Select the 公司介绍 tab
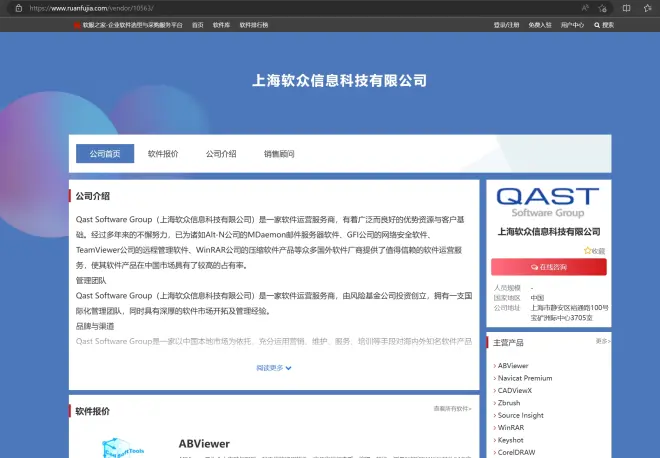 point(221,154)
